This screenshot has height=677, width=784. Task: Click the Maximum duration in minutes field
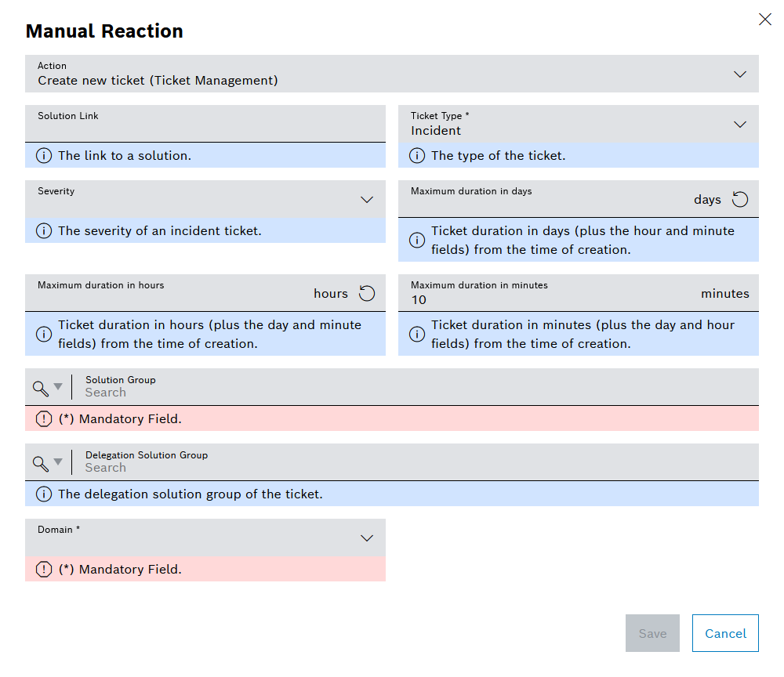click(549, 299)
